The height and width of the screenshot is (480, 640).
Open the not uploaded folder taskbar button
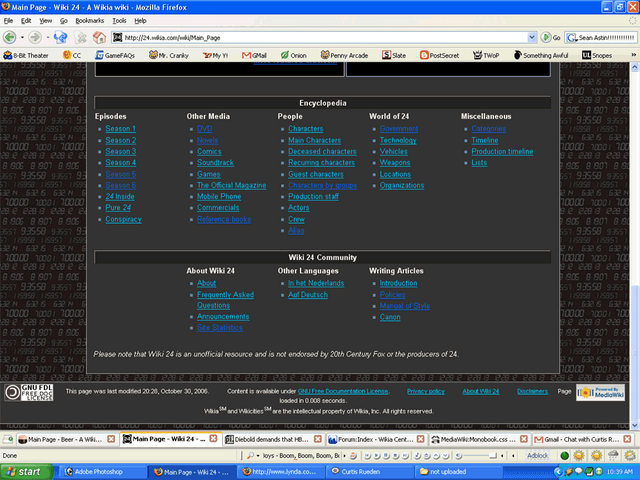click(458, 472)
